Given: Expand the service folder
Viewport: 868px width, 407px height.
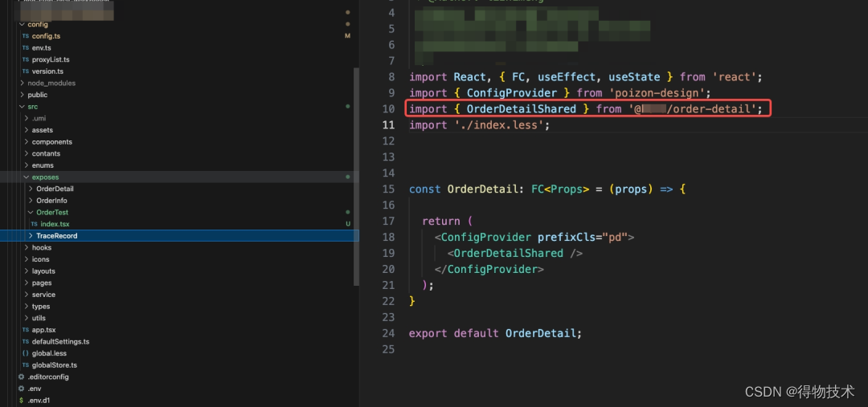Looking at the screenshot, I should coord(27,295).
